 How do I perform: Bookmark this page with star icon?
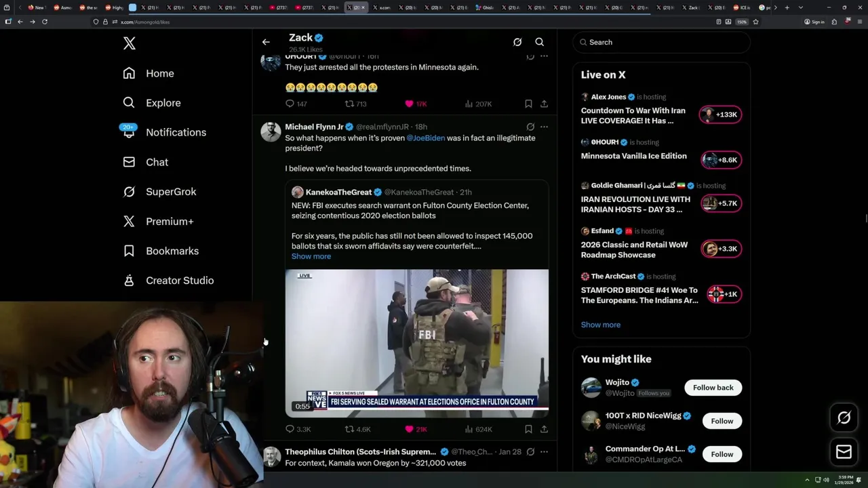755,22
